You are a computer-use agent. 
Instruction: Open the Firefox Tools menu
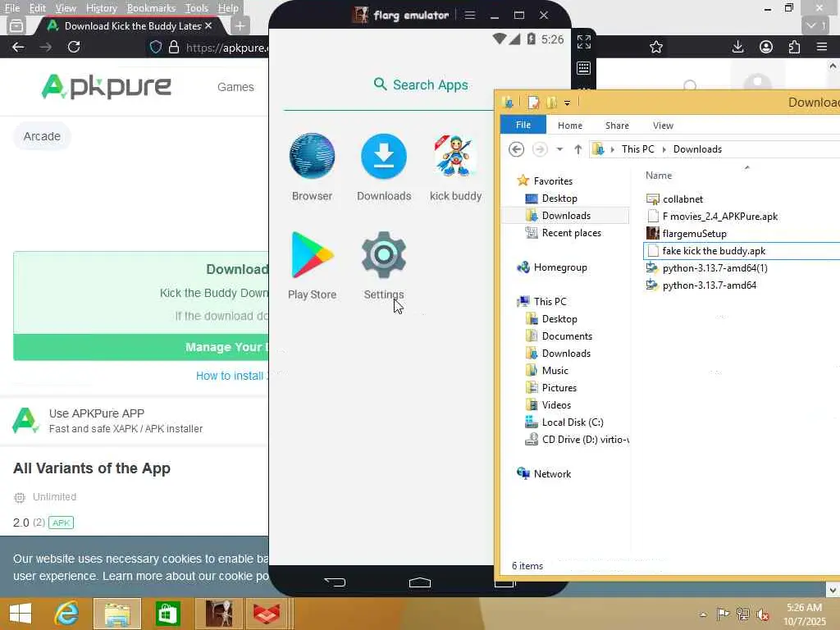pos(196,8)
